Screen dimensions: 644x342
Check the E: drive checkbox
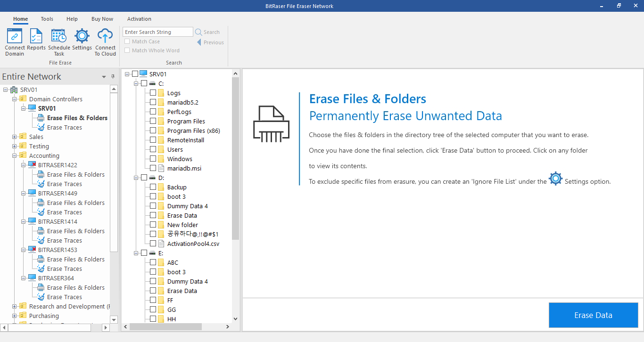coord(144,253)
